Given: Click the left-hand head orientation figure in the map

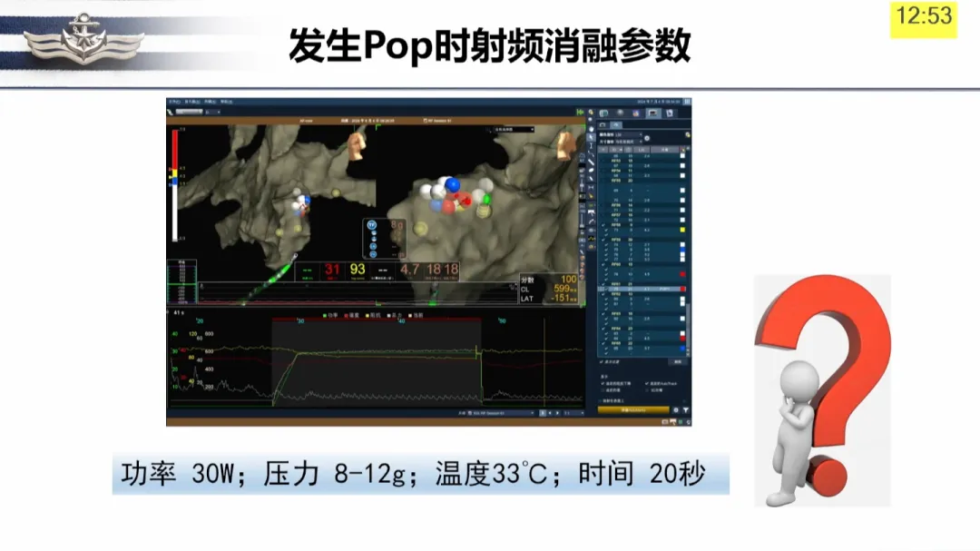Looking at the screenshot, I should pos(357,144).
